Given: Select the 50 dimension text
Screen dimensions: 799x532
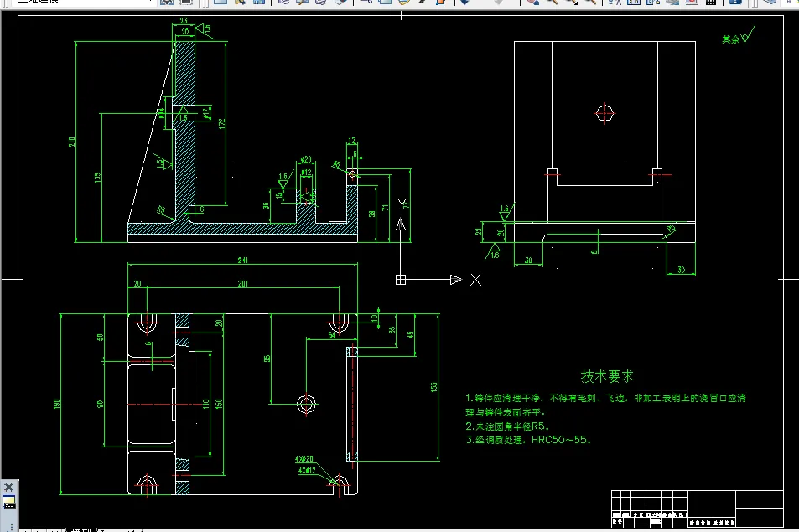Looking at the screenshot, I should (x=100, y=337).
